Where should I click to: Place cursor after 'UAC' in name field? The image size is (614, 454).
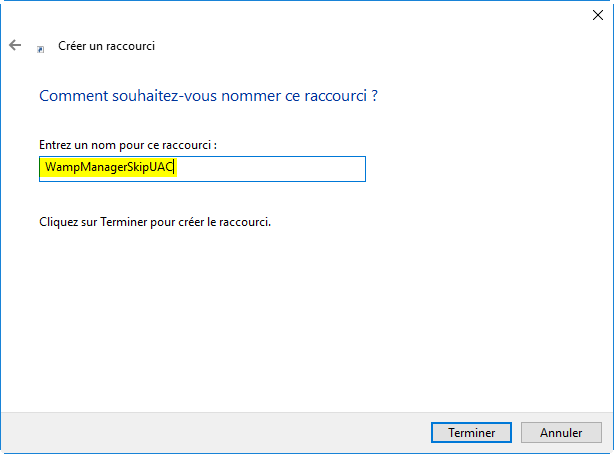(x=174, y=167)
